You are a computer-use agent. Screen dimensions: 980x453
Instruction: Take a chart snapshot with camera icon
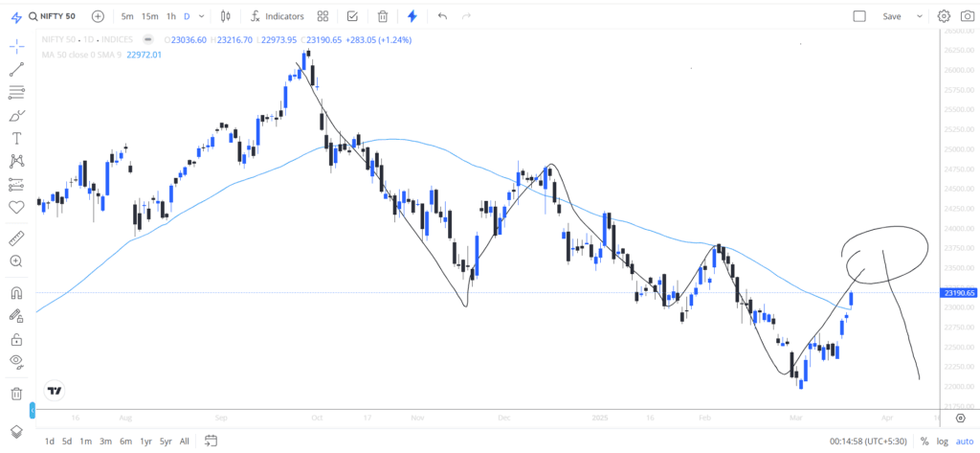(x=967, y=16)
